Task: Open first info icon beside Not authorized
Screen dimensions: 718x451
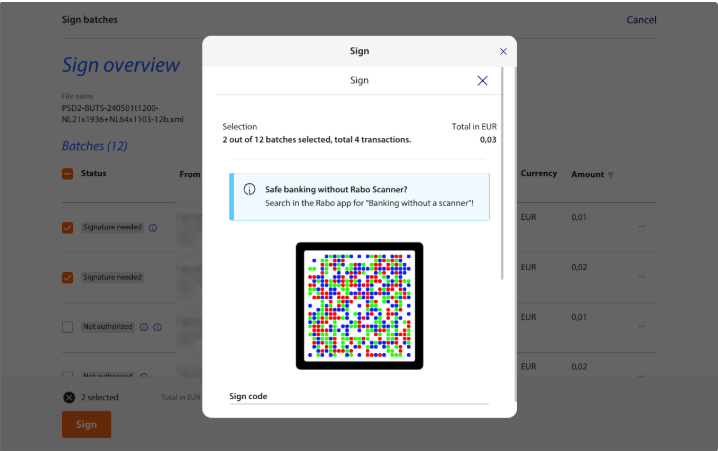Action: pos(144,327)
